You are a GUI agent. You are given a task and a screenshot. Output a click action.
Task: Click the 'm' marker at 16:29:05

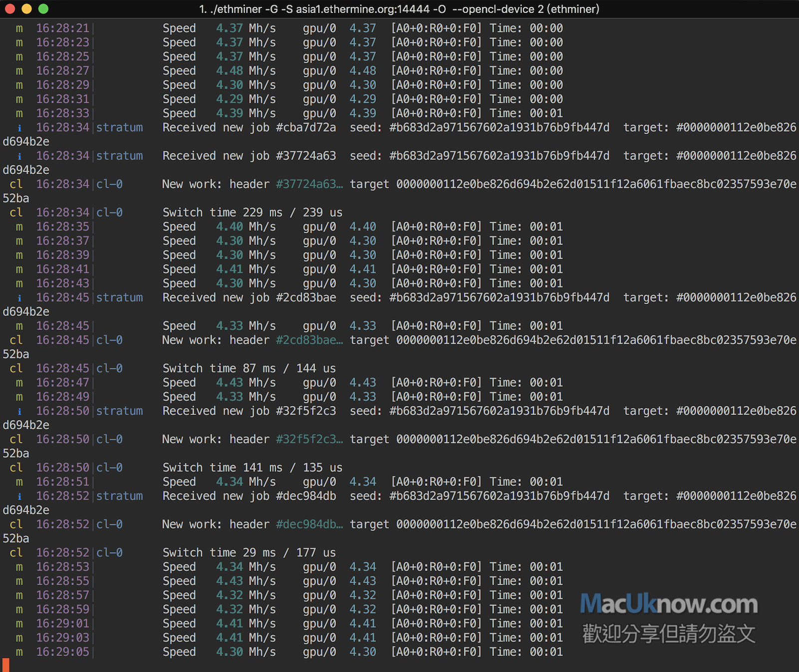pyautogui.click(x=19, y=652)
